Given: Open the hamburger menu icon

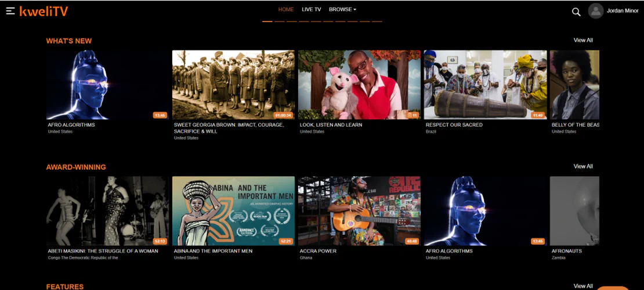Looking at the screenshot, I should click(x=10, y=11).
